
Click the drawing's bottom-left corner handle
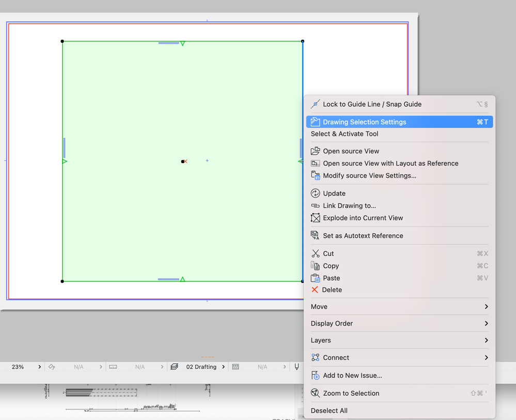(x=62, y=281)
